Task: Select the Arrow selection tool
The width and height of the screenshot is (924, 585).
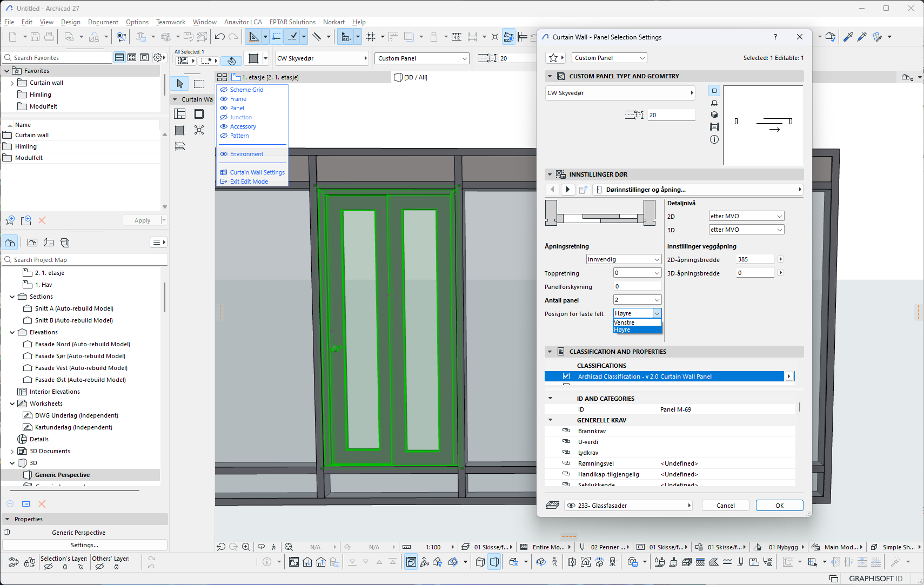Action: click(x=180, y=84)
